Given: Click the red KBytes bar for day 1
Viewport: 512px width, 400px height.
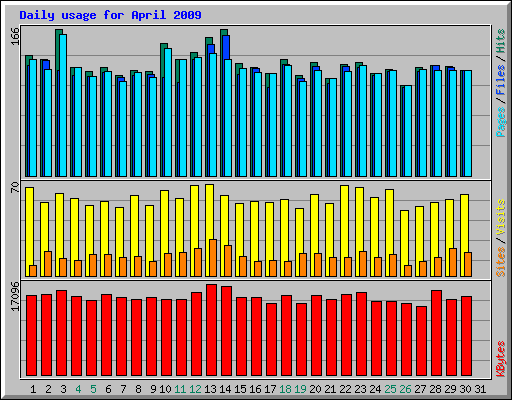Looking at the screenshot, I should coord(31,335).
